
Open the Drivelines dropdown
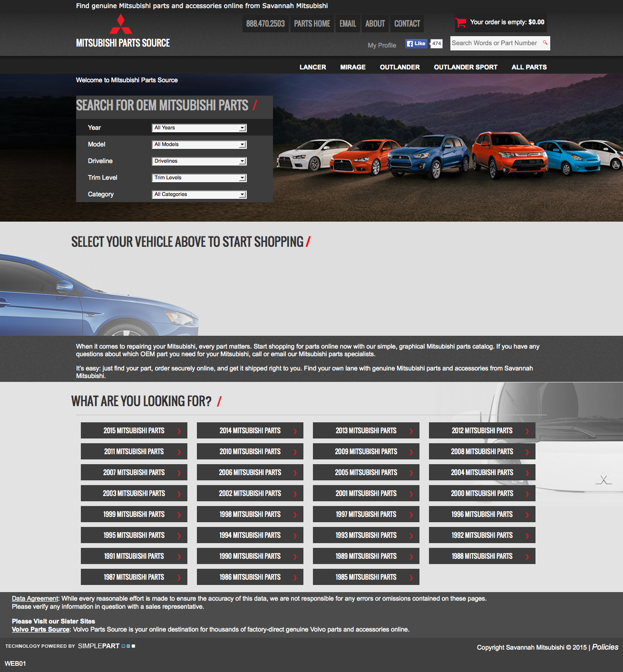pos(199,161)
